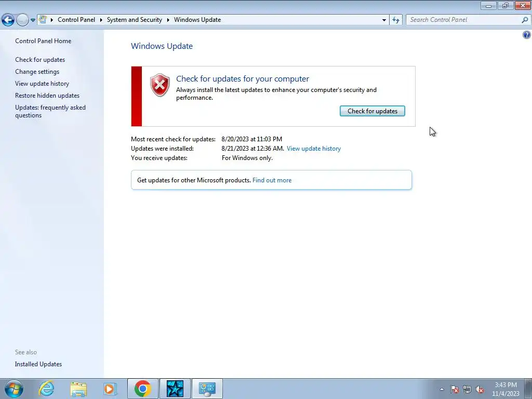The width and height of the screenshot is (532, 399).
Task: Switch to Google Chrome on taskbar
Action: point(143,389)
